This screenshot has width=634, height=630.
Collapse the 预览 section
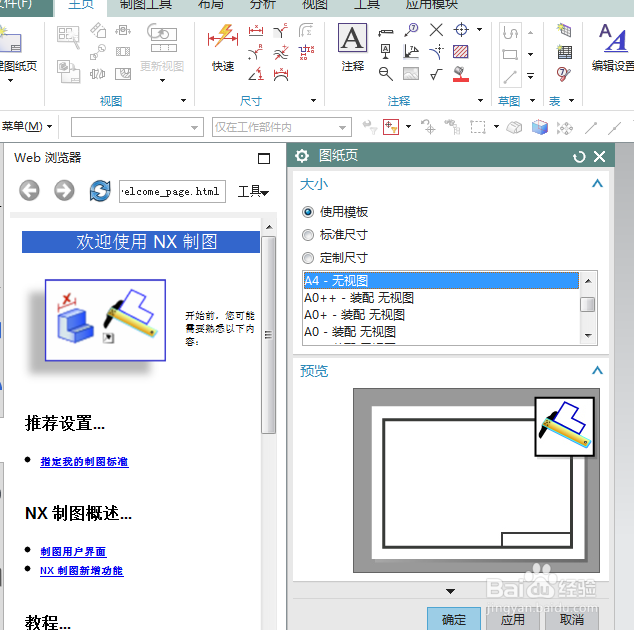pyautogui.click(x=597, y=370)
